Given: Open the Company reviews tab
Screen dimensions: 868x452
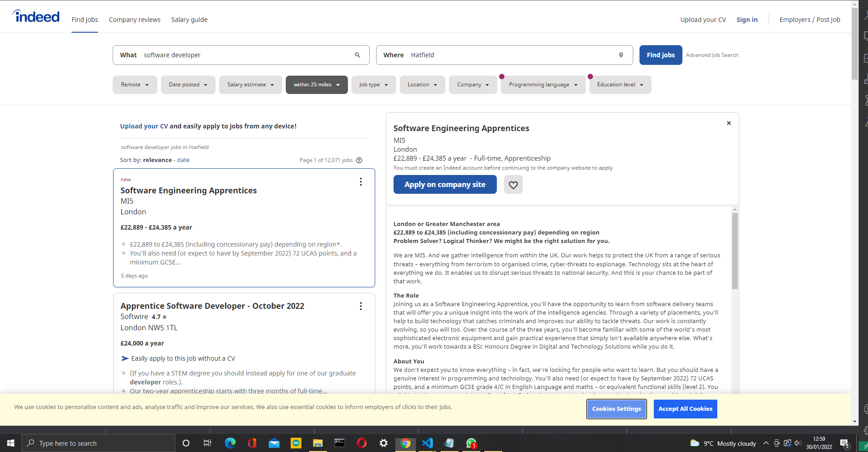Looking at the screenshot, I should pyautogui.click(x=135, y=20).
